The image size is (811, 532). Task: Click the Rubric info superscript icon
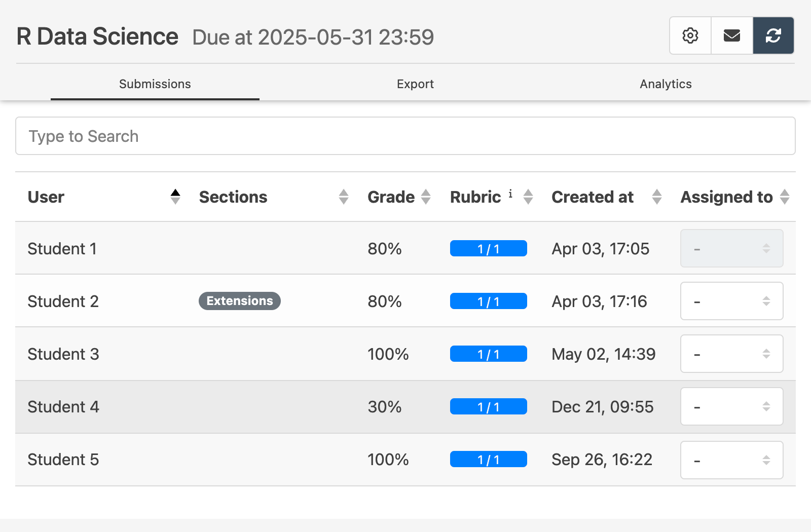click(x=510, y=193)
